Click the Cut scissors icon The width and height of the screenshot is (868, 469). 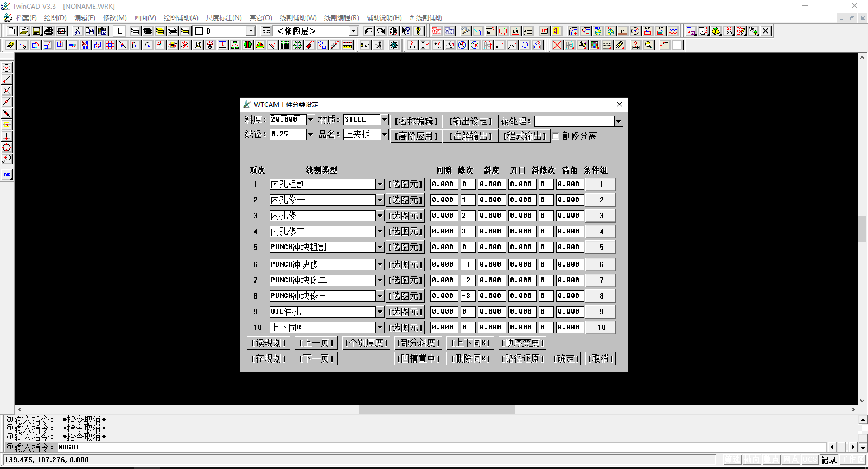tap(77, 31)
